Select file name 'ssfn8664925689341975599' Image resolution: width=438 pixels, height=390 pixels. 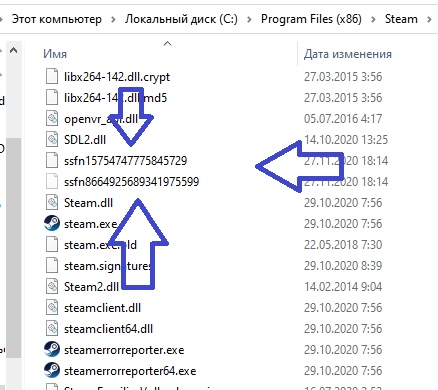[x=132, y=182]
